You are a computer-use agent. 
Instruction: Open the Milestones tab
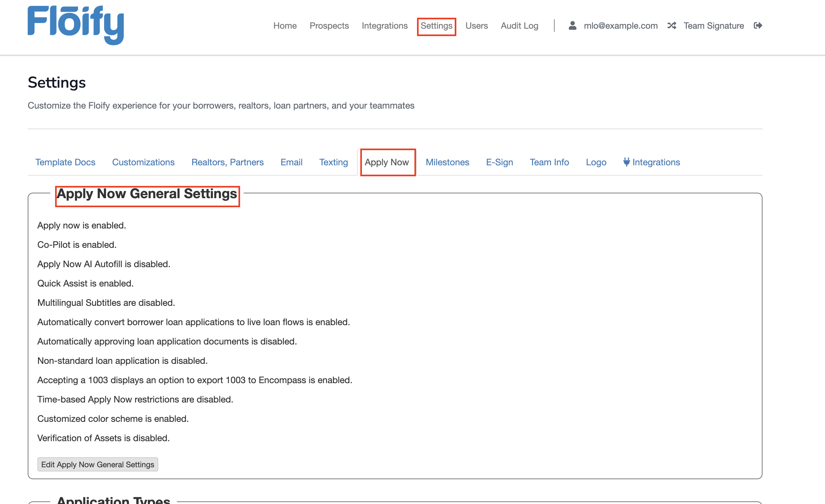447,162
